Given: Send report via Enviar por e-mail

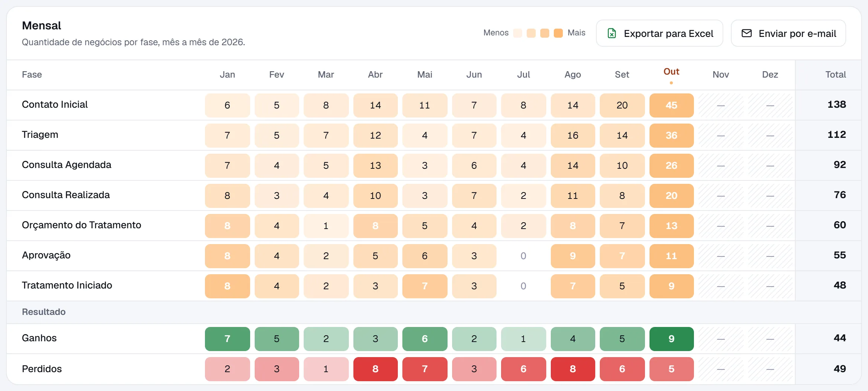Looking at the screenshot, I should (x=788, y=33).
